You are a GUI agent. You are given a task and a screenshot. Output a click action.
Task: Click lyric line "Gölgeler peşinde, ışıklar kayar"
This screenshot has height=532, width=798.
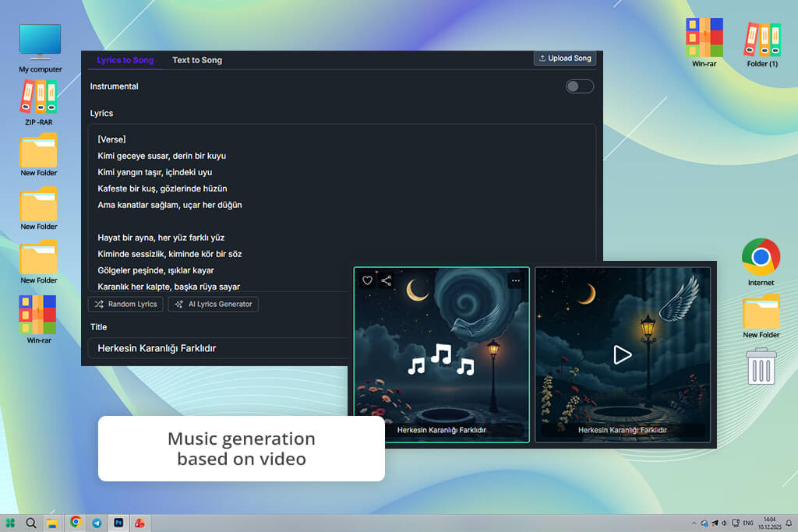156,270
